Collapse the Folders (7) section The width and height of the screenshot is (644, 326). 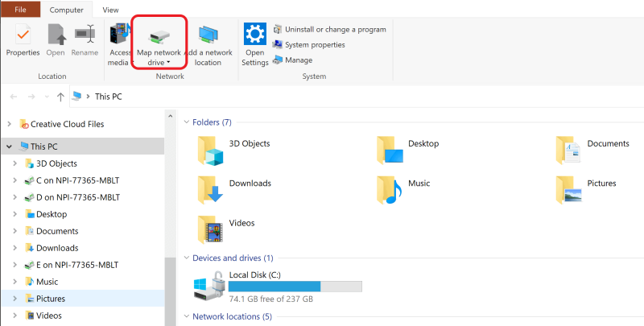pyautogui.click(x=186, y=122)
